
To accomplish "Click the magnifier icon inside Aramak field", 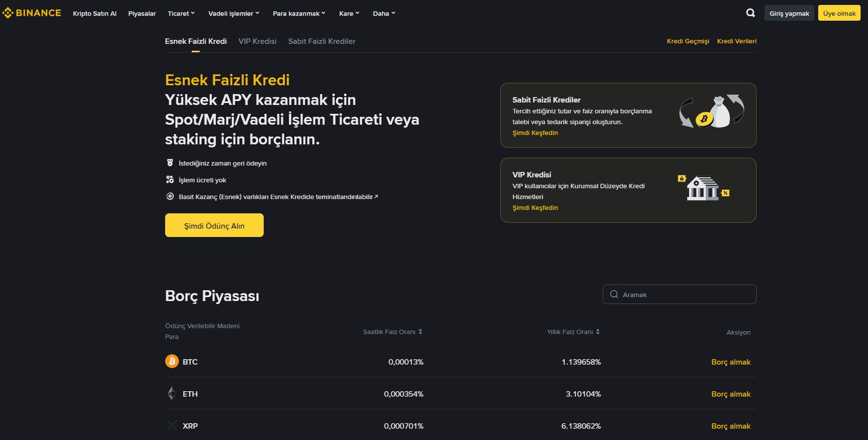I will coord(614,294).
